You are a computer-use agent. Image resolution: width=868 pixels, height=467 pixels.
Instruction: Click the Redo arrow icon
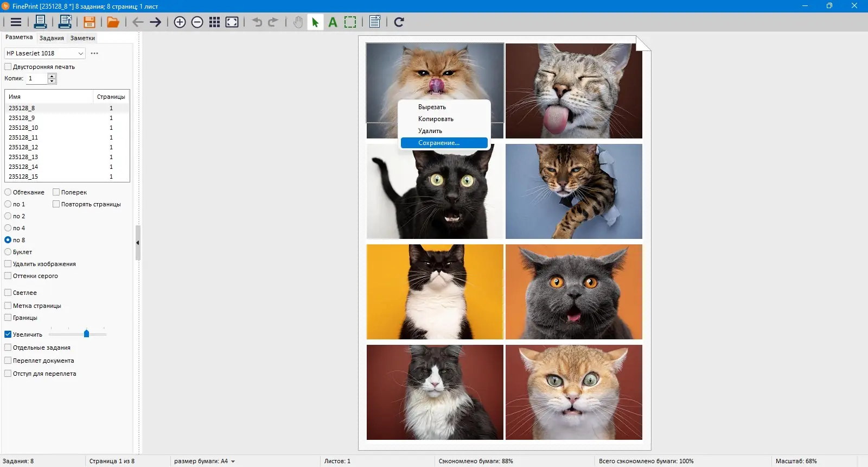coord(273,22)
